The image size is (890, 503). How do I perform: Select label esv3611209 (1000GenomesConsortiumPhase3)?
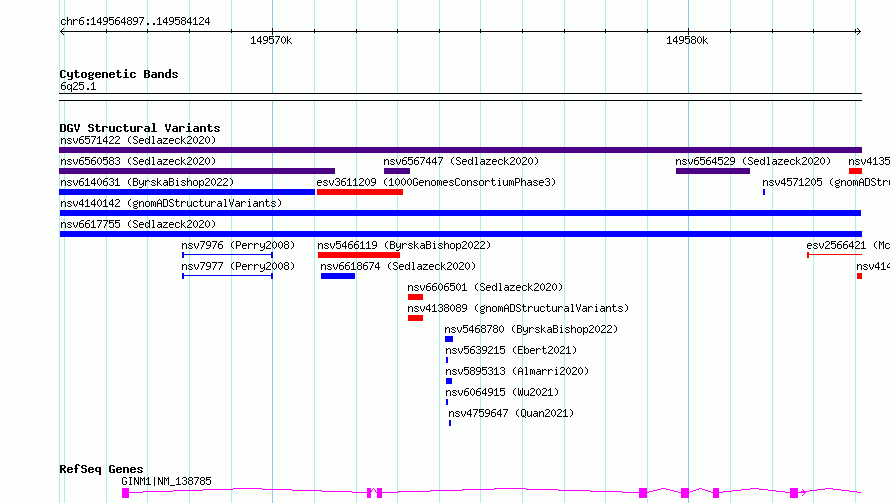click(436, 182)
